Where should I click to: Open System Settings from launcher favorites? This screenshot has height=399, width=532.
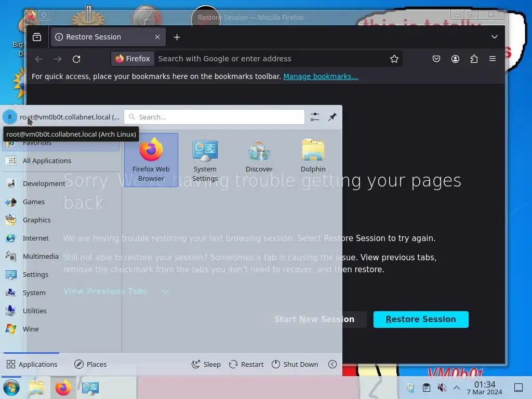(205, 160)
